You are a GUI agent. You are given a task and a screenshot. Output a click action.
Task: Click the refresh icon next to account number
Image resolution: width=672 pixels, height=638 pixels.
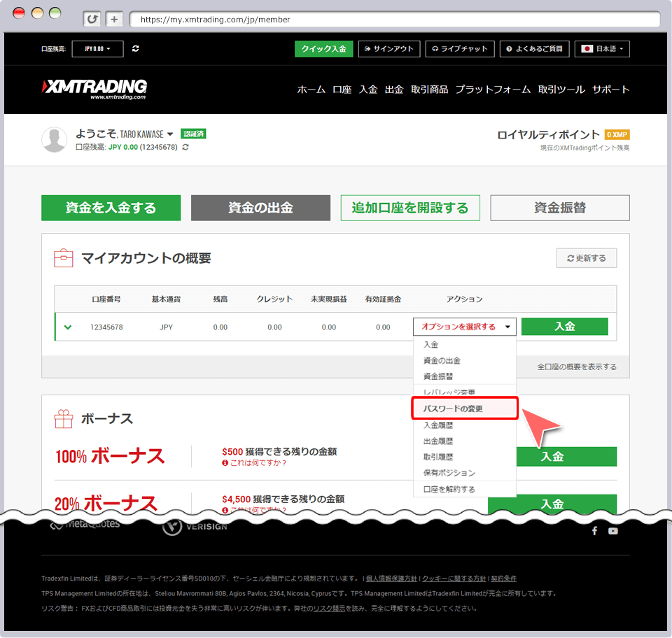185,148
